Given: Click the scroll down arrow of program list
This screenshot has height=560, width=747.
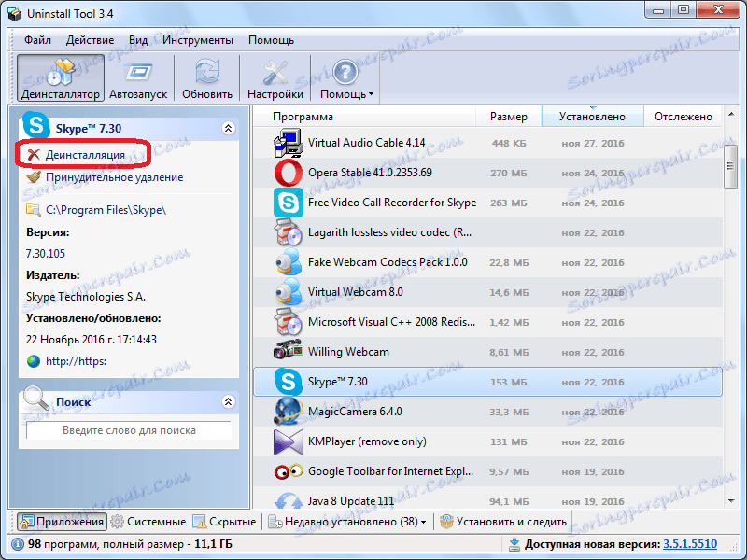Looking at the screenshot, I should point(731,501).
